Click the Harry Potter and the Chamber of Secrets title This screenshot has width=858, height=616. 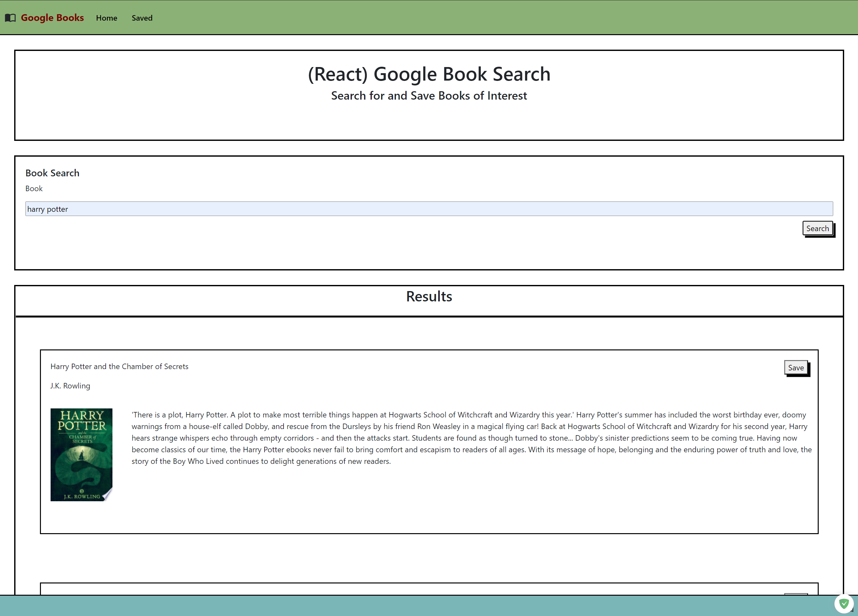[119, 366]
